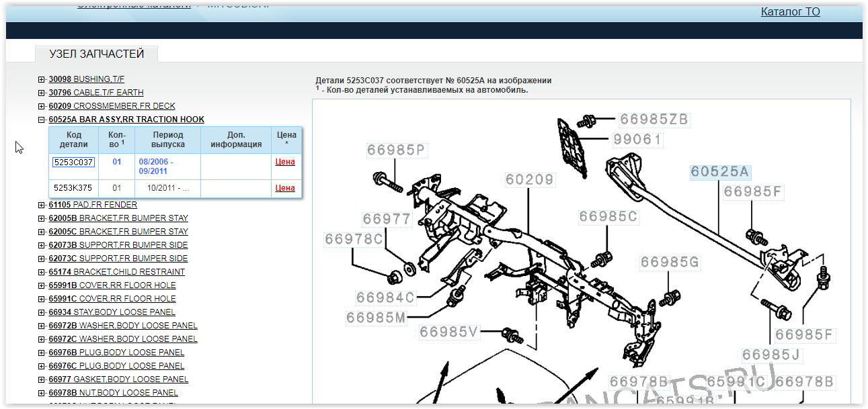Click 66977 label on the diagram

[x=387, y=219]
